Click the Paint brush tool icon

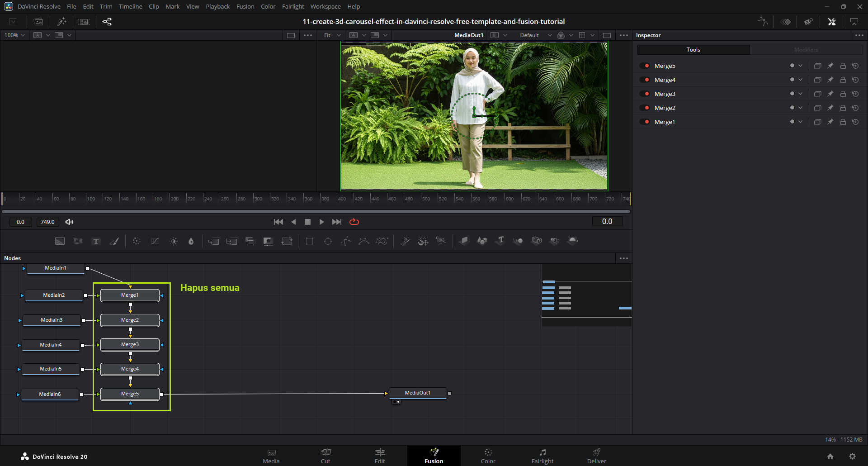(114, 242)
